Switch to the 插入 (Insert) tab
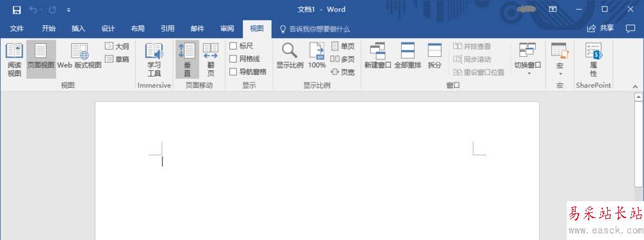Screen dimensions: 644x240 [78, 28]
